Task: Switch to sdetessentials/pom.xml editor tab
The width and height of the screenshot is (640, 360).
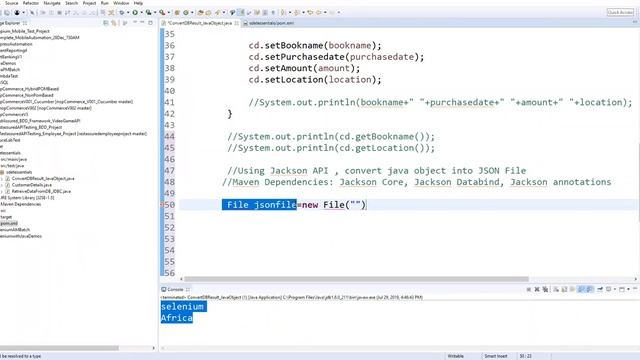Action: (269, 23)
